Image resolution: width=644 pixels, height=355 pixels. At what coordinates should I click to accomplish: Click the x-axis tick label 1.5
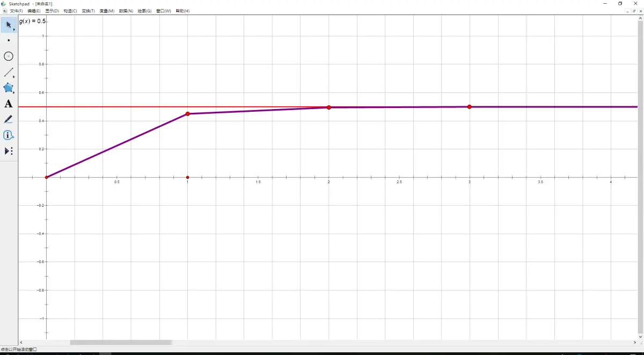tap(258, 183)
